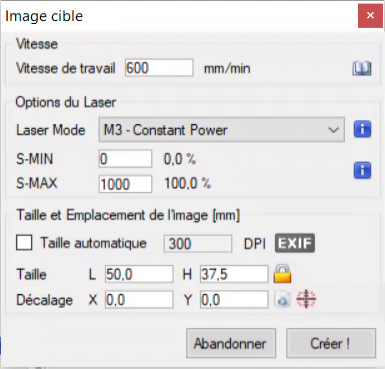Click the Taille H height field

tap(234, 274)
